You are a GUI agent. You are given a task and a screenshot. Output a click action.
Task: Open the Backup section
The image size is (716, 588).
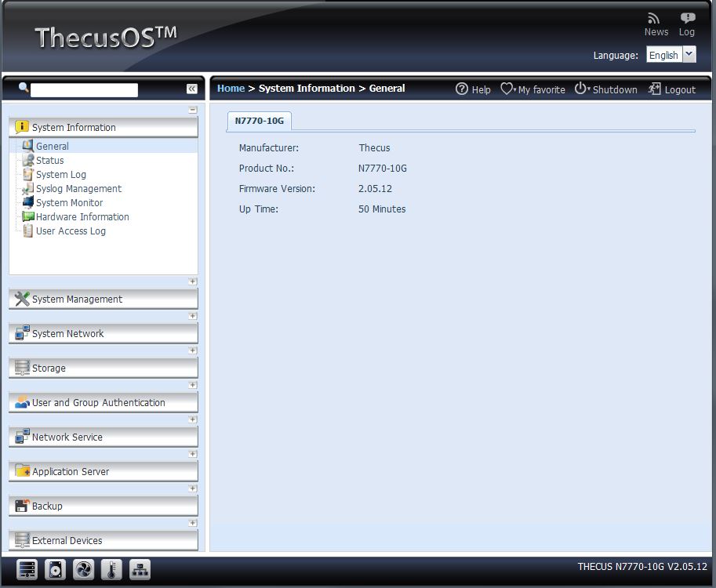click(x=104, y=506)
